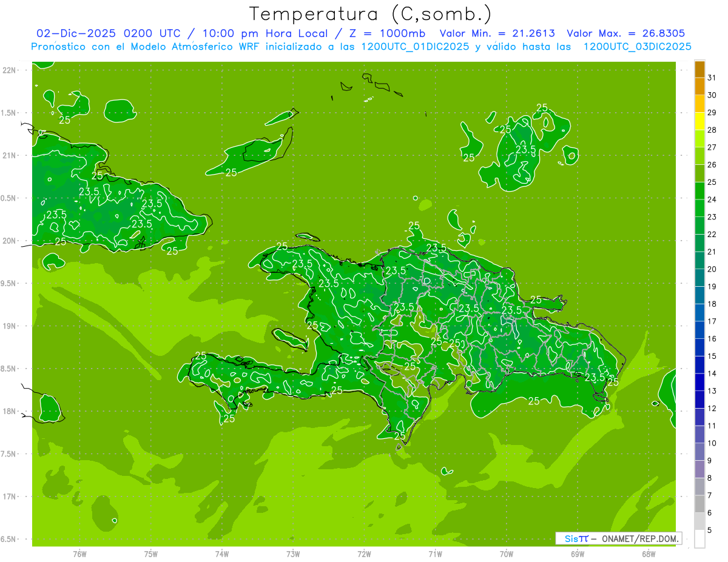Viewport: 728px width, 562px height.
Task: Click legend value 15
Action: 712,356
